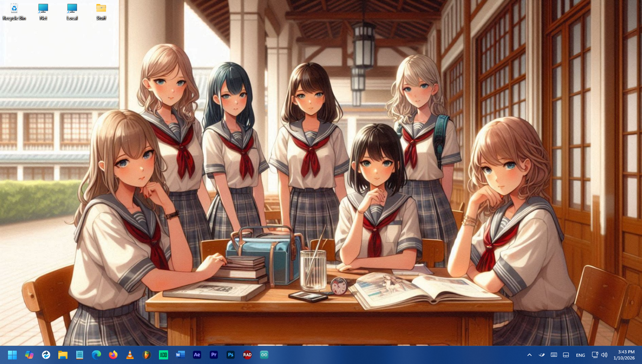Select the Net shortcut on the desktop
Image resolution: width=642 pixels, height=364 pixels.
43,12
